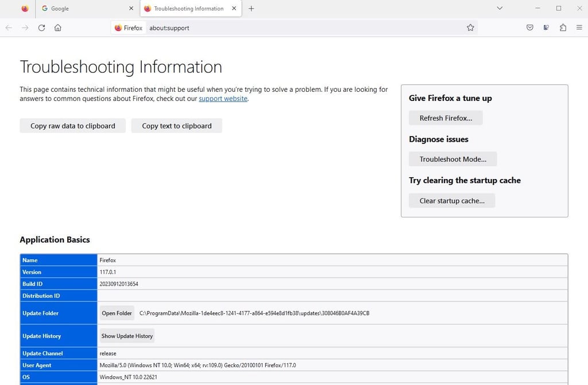This screenshot has height=385, width=588.
Task: Click the Troubleshoot Mode button
Action: (452, 160)
